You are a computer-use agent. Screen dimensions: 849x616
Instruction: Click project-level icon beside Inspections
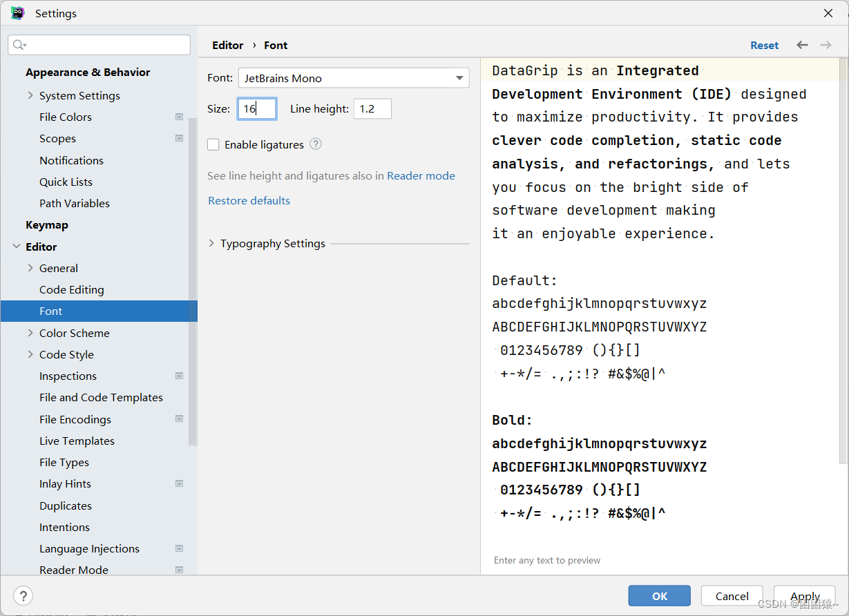click(180, 376)
